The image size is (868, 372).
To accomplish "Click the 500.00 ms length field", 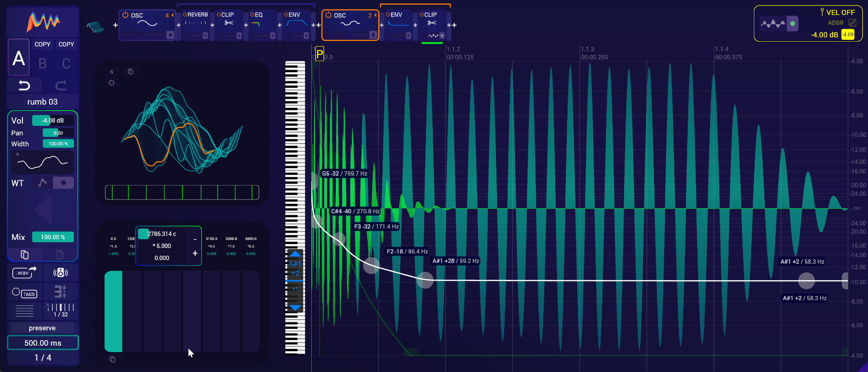I will pyautogui.click(x=43, y=343).
